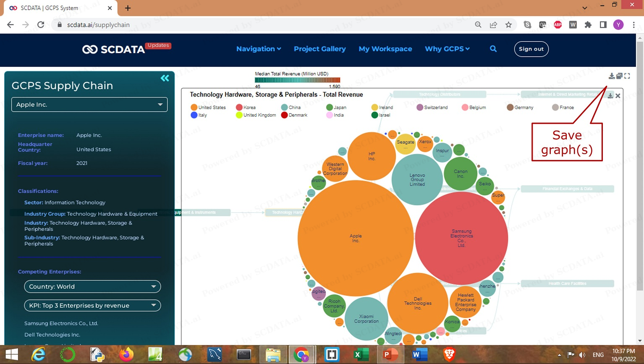Expand the Country: World dropdown
This screenshot has width=644, height=364.
92,286
